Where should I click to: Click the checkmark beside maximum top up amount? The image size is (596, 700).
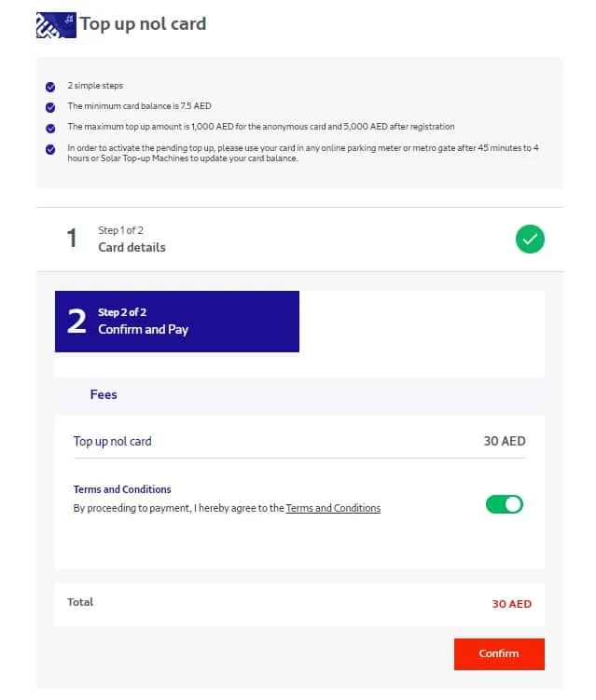coord(50,129)
